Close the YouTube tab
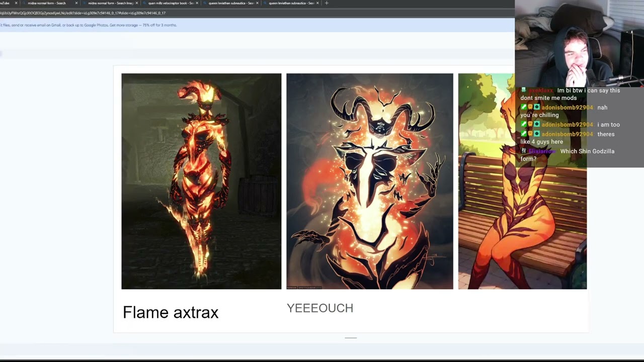 (x=16, y=3)
